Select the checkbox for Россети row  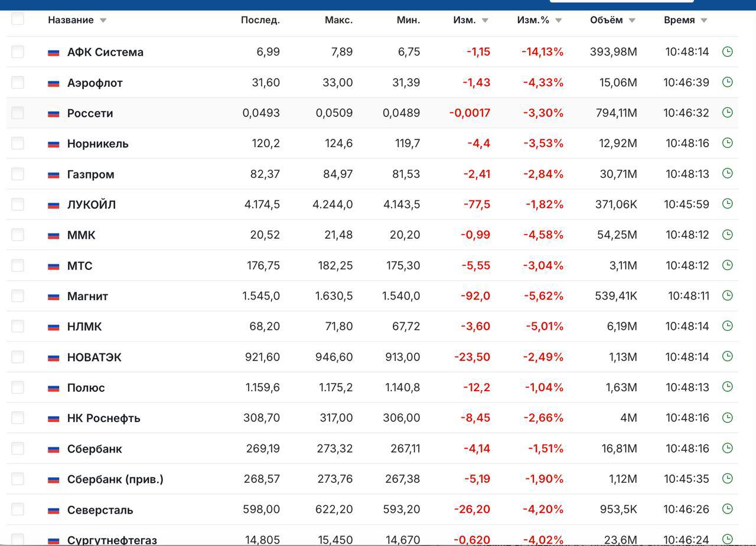point(18,112)
